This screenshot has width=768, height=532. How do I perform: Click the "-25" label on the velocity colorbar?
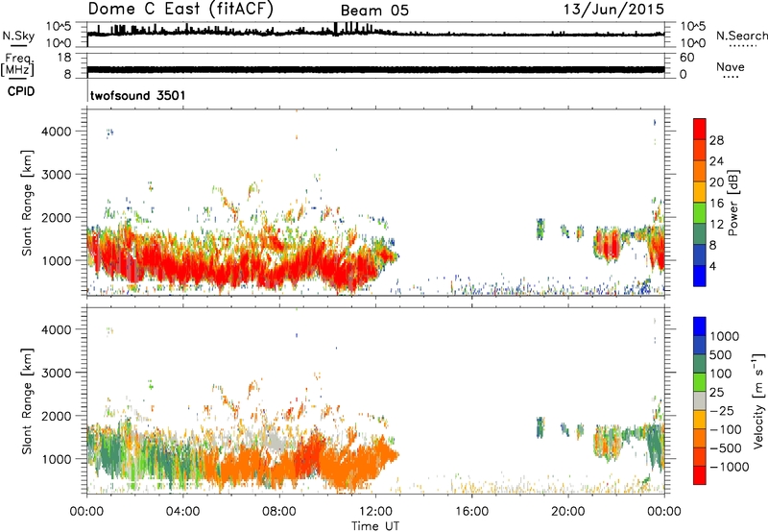click(721, 411)
